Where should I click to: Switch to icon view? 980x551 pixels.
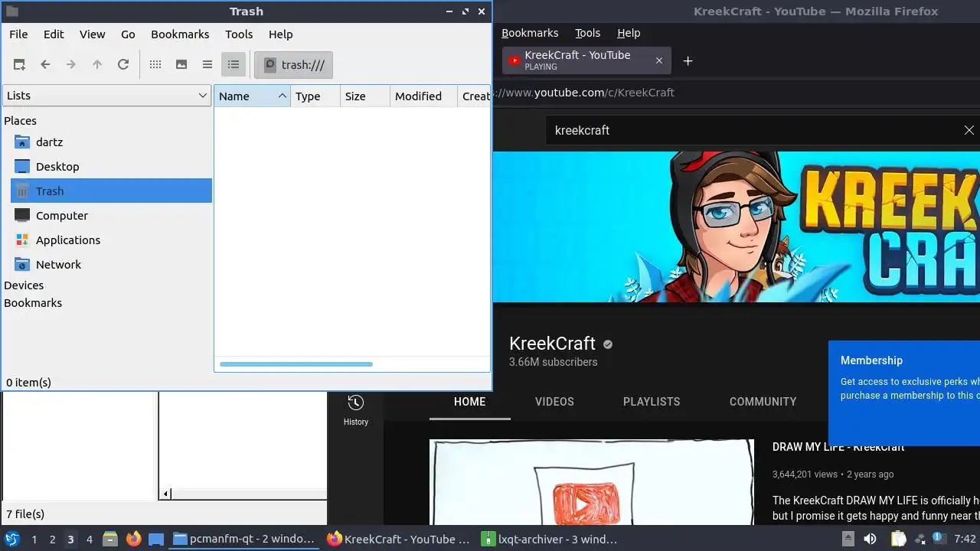tap(155, 65)
